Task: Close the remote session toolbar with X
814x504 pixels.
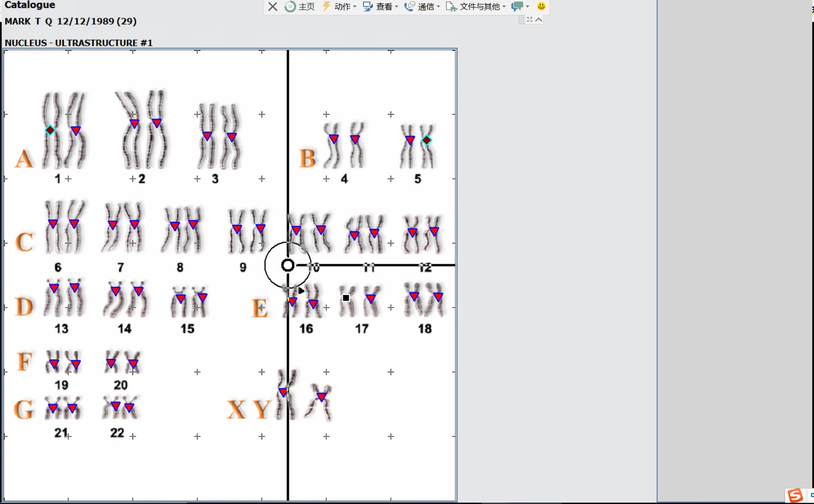Action: tap(273, 6)
